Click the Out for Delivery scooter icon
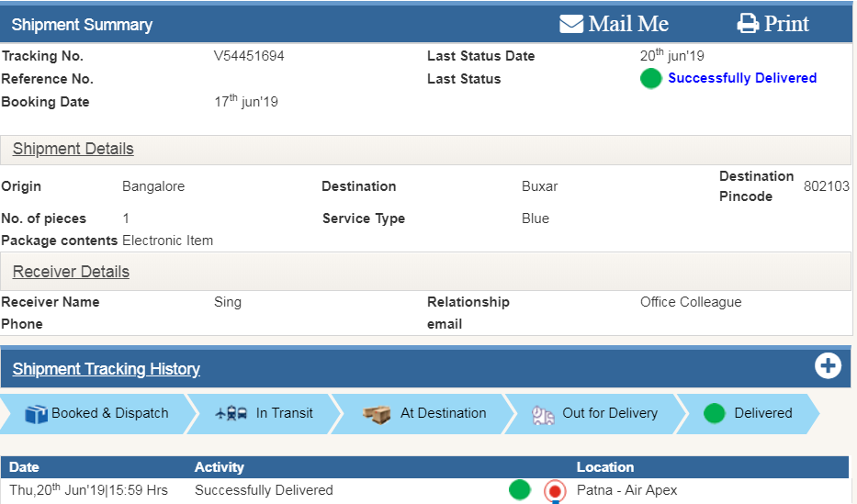This screenshot has height=504, width=857. tap(543, 414)
